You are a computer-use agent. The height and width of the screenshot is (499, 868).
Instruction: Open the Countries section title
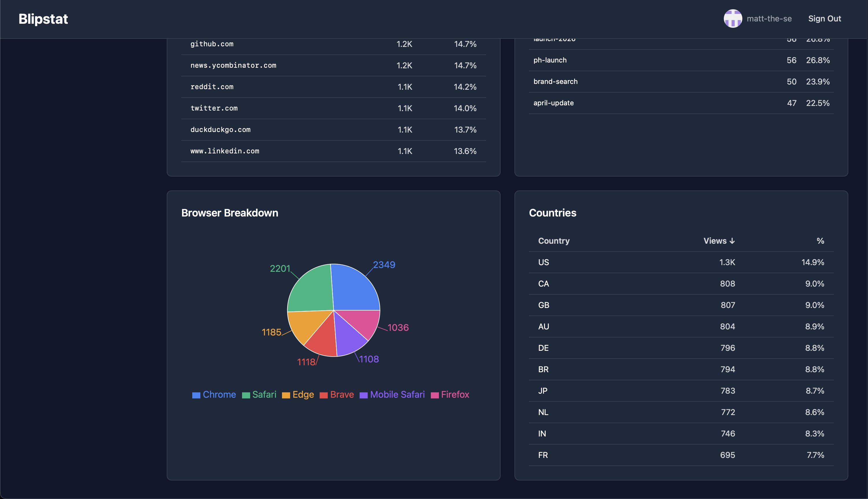click(553, 212)
